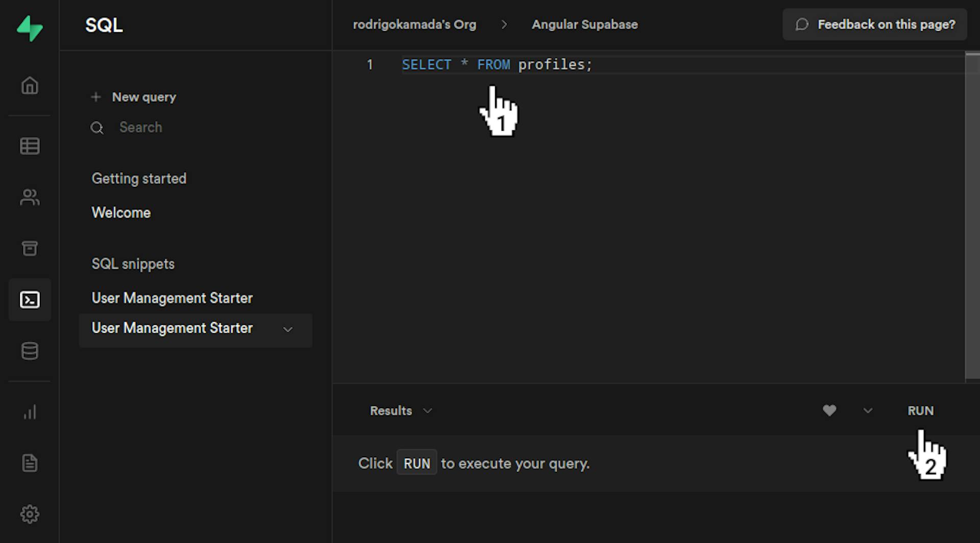This screenshot has width=980, height=543.
Task: Expand the selected User Management Starter chevron
Action: pos(288,329)
